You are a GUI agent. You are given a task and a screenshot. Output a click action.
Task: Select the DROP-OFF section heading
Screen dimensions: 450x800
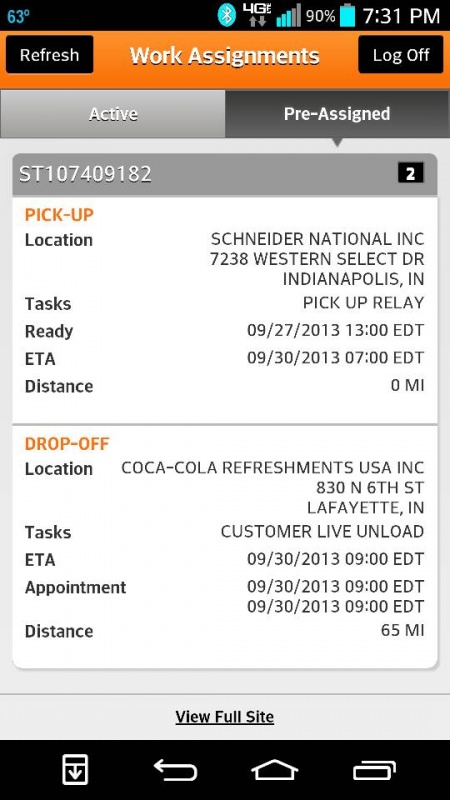point(67,444)
